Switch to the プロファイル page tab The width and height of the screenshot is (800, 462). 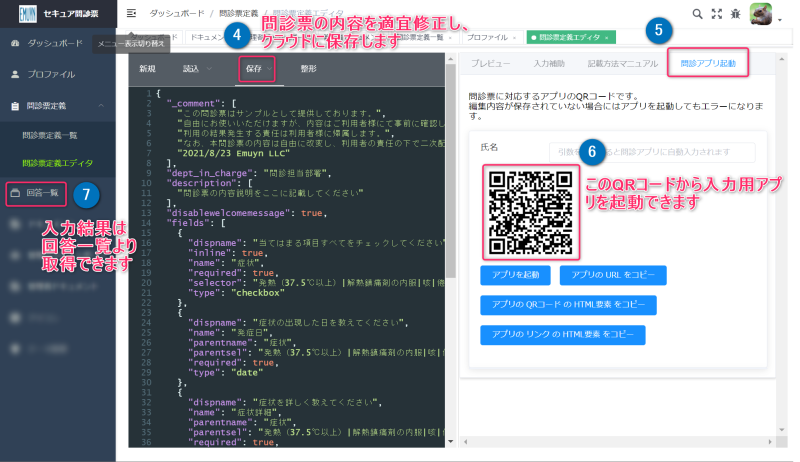487,37
